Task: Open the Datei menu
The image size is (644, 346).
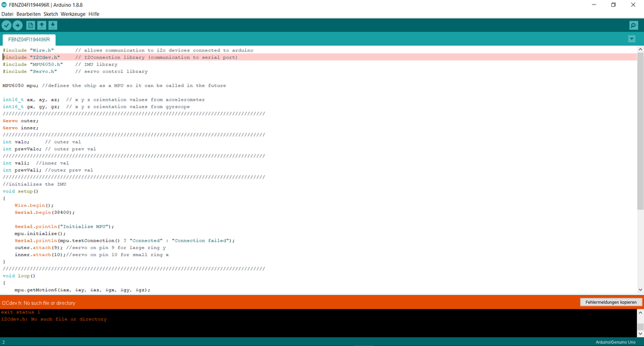Action: (x=8, y=14)
